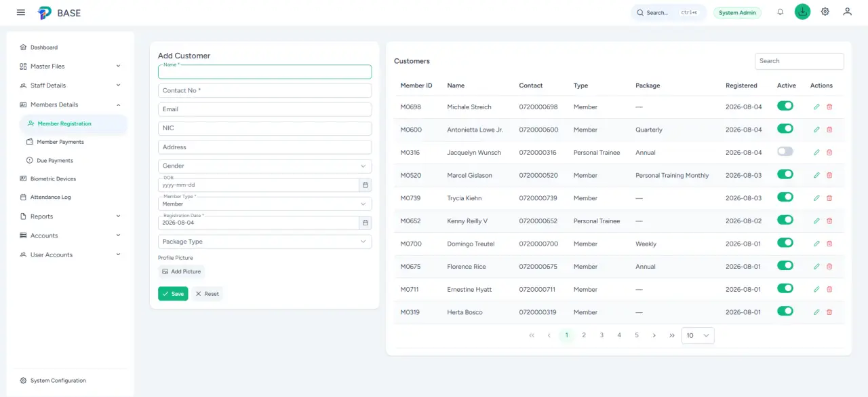Click the Save button
This screenshot has height=397, width=868.
click(173, 294)
